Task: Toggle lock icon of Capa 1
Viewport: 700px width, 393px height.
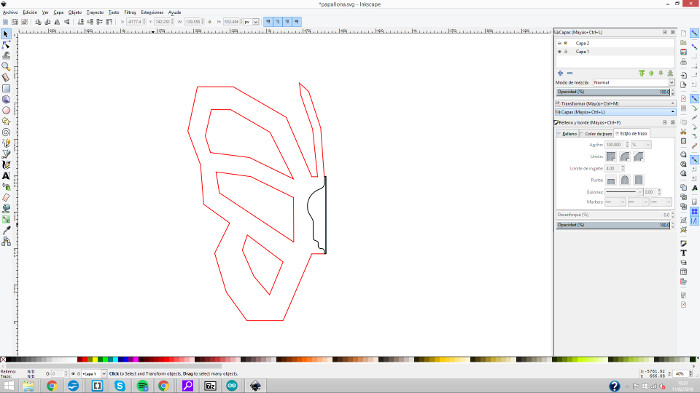Action: coord(566,52)
